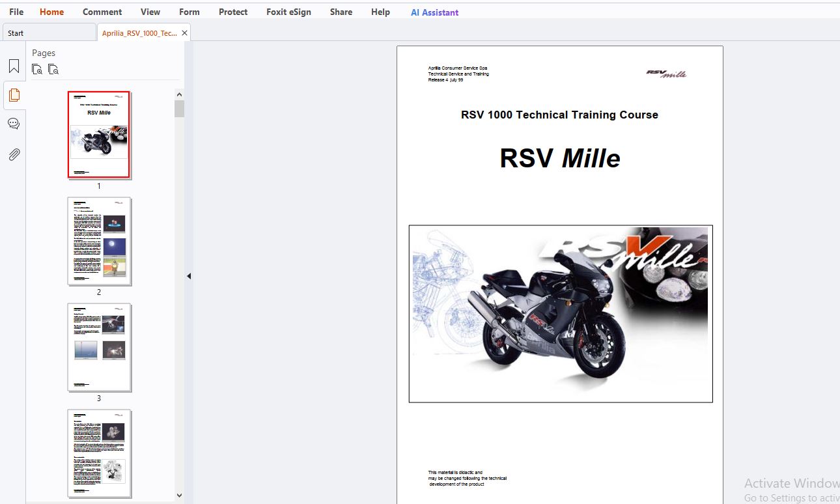Screen dimensions: 840x504
Task: Select page 2 thumbnail
Action: click(x=99, y=241)
